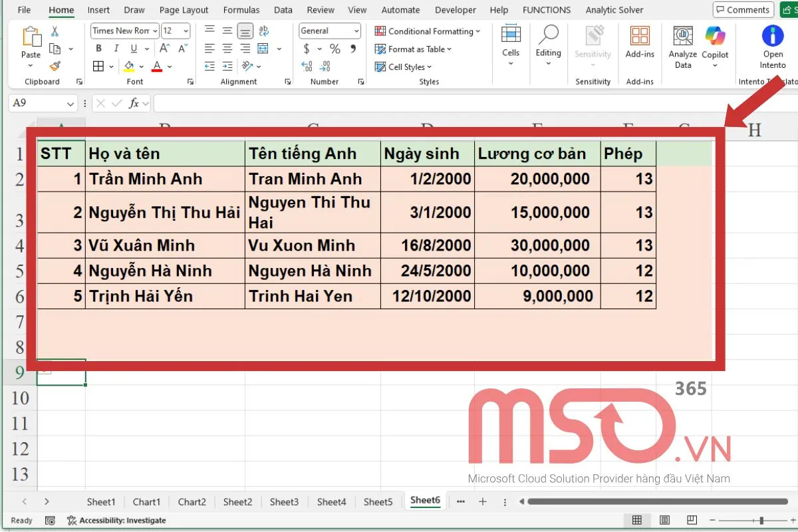Open the General number format dropdown
Screen dimensions: 798x532
[x=356, y=31]
